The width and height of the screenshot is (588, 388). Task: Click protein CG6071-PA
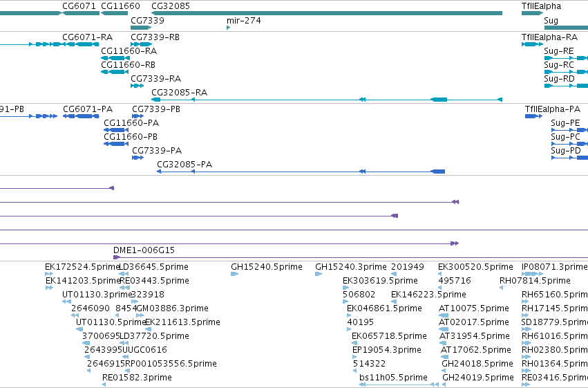pyautogui.click(x=88, y=109)
